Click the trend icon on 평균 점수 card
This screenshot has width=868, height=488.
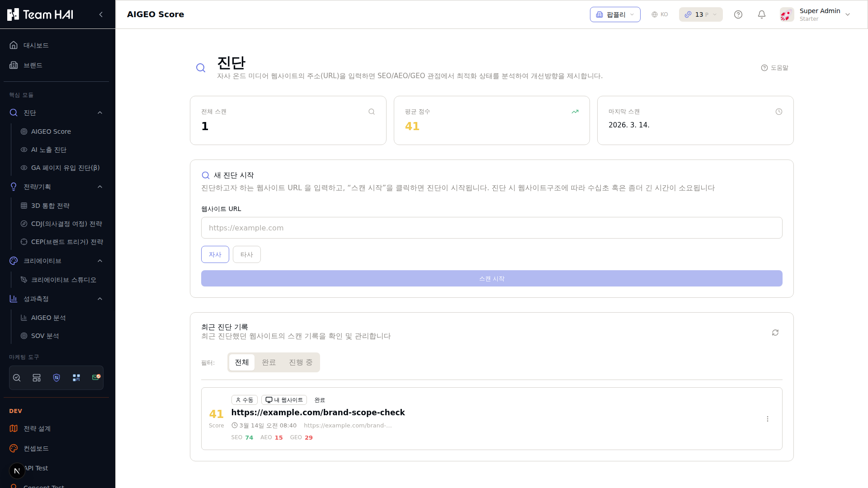click(575, 112)
